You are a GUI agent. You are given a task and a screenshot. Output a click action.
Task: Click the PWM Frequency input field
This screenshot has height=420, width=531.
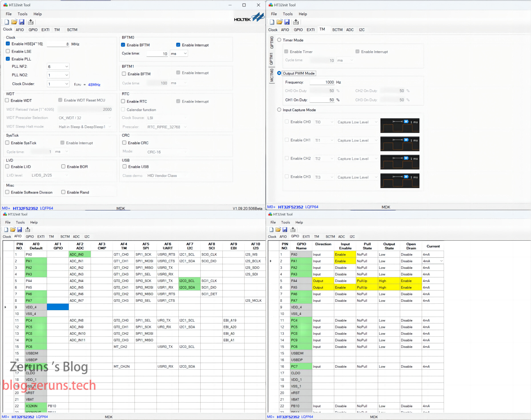322,82
